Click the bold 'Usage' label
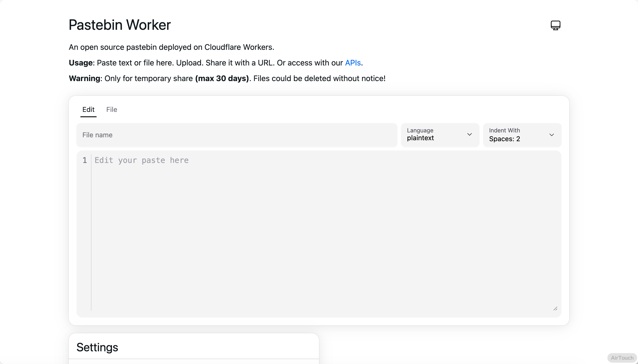The height and width of the screenshot is (364, 638). tap(80, 63)
